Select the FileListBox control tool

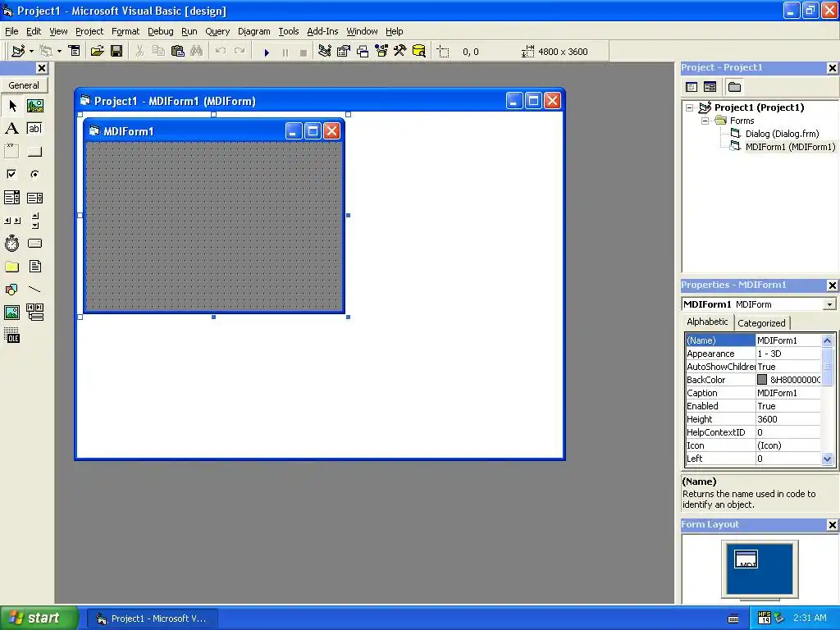pos(34,267)
